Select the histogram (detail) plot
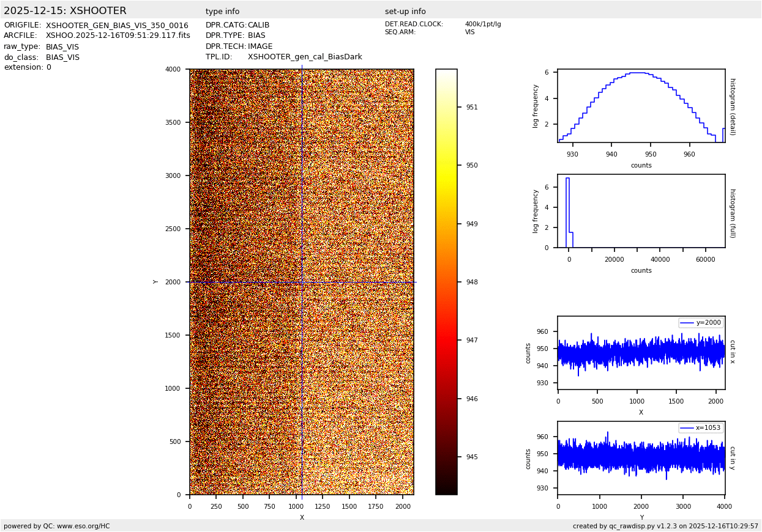The height and width of the screenshot is (532, 762). coord(641,106)
